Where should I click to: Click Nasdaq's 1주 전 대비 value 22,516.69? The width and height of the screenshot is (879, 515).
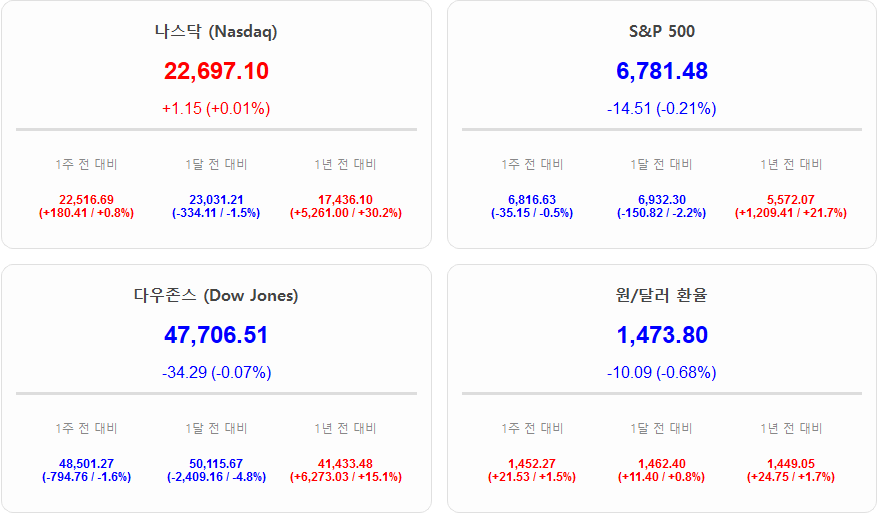[x=86, y=200]
